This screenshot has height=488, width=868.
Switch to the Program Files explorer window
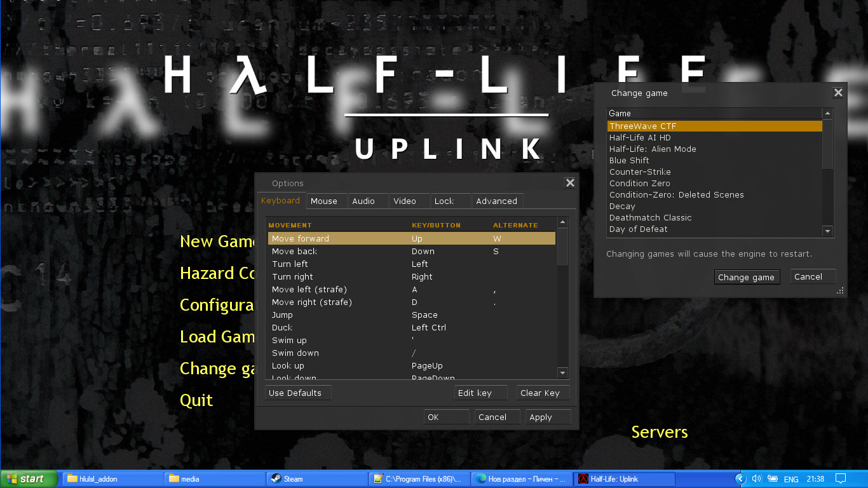(x=419, y=478)
